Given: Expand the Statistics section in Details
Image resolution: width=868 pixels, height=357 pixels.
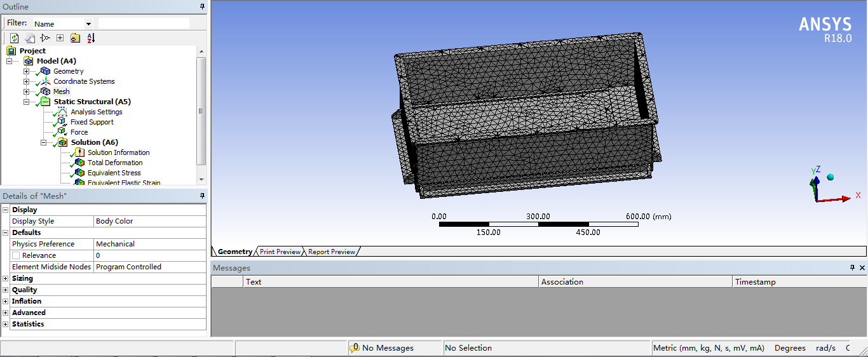Looking at the screenshot, I should tap(6, 324).
